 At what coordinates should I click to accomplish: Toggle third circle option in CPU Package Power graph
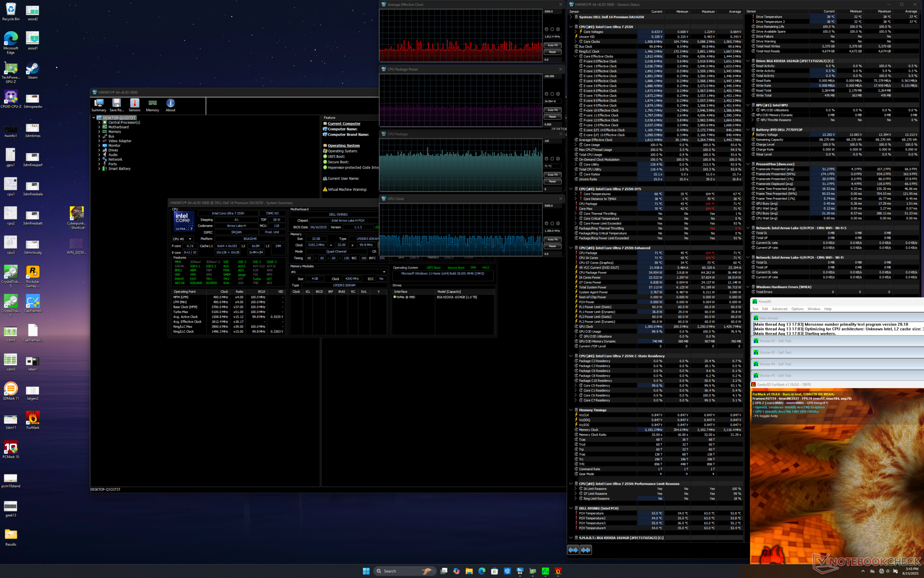(x=558, y=94)
